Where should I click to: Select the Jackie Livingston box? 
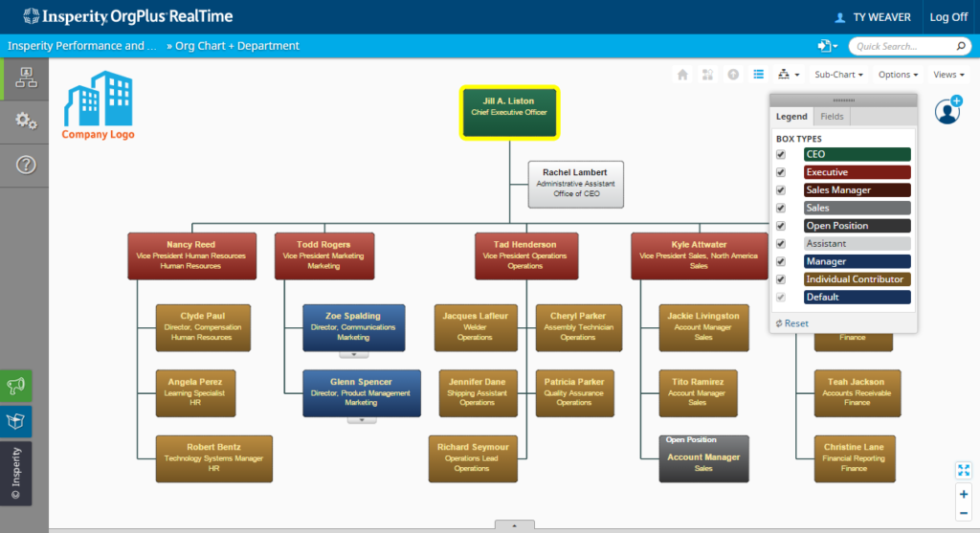pos(703,327)
